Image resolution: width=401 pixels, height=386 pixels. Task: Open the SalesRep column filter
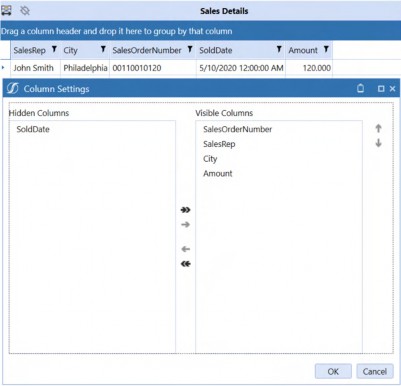(54, 49)
